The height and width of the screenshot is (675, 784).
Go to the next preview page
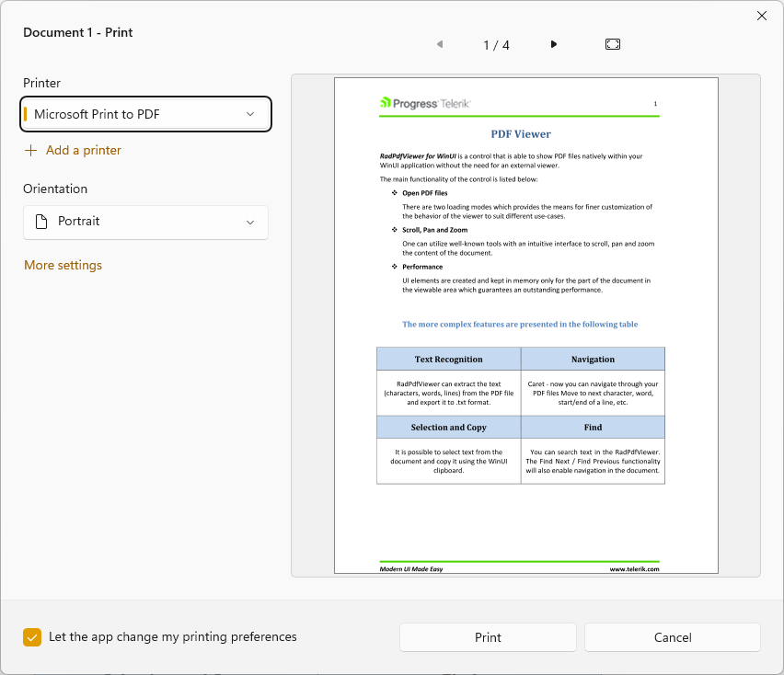coord(553,43)
